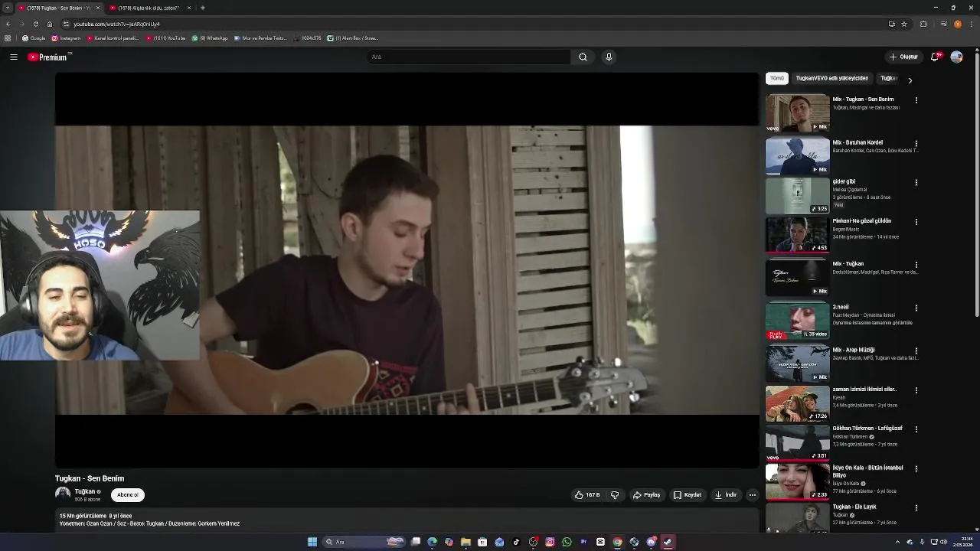Share the video via Paylaş
980x551 pixels.
pyautogui.click(x=646, y=495)
